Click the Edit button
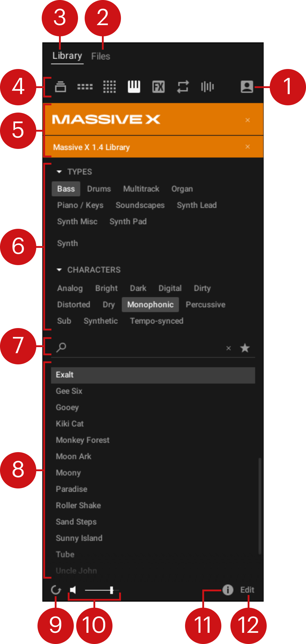This screenshot has width=306, height=644. coord(247,590)
